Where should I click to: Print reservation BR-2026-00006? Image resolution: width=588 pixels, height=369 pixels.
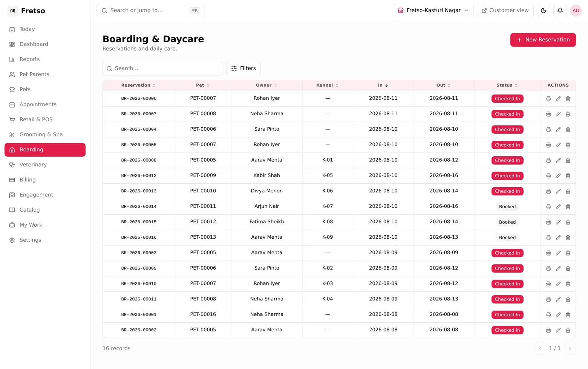[548, 99]
